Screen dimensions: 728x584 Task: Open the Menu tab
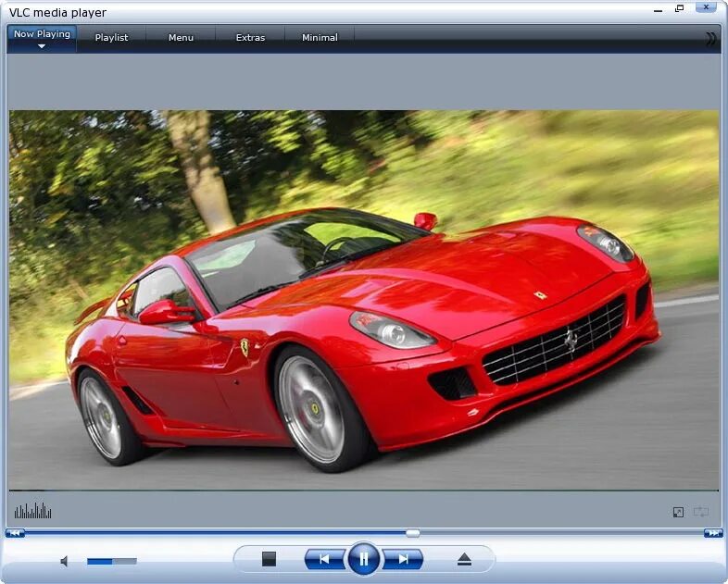tap(181, 38)
